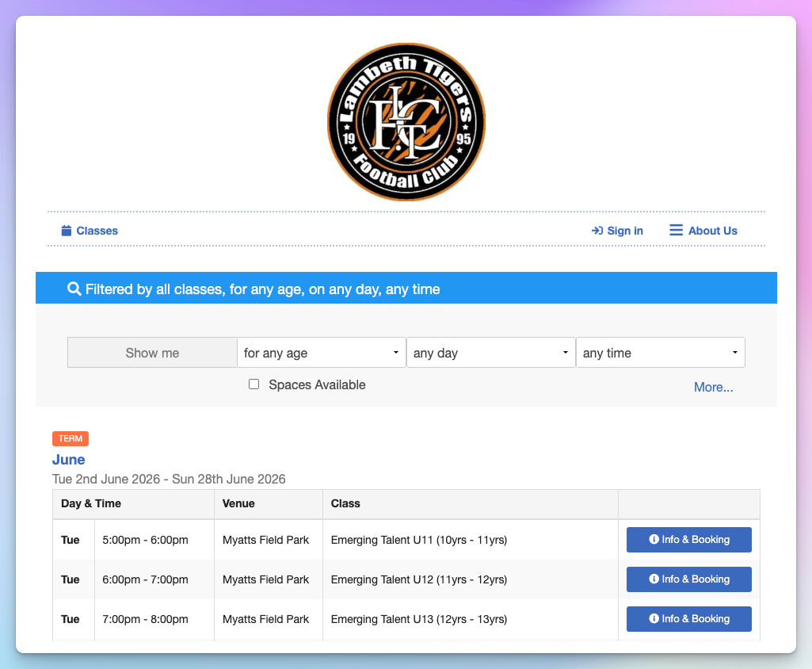The height and width of the screenshot is (669, 812).
Task: Click Info & Booking for Emerging Talent U13
Action: tap(688, 619)
